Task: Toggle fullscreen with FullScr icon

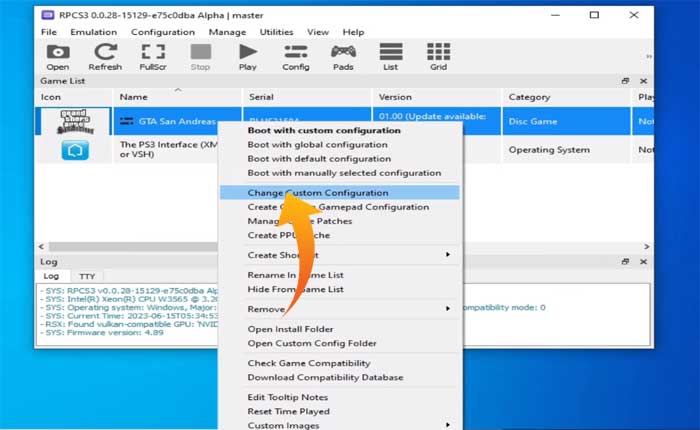Action: 153,56
